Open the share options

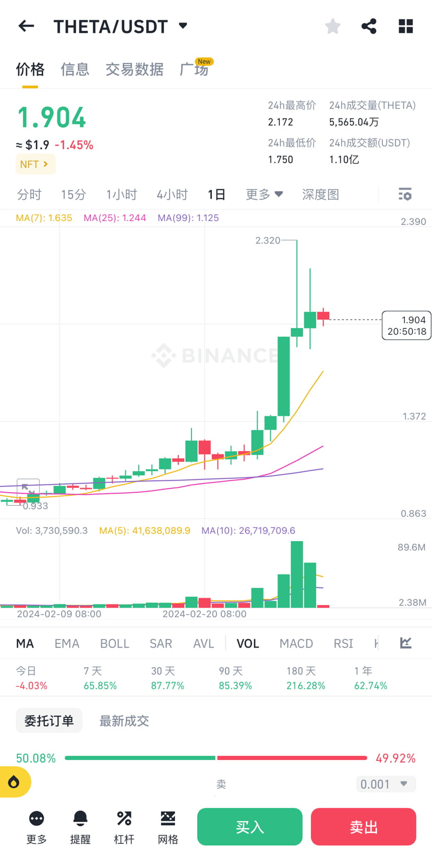(369, 26)
